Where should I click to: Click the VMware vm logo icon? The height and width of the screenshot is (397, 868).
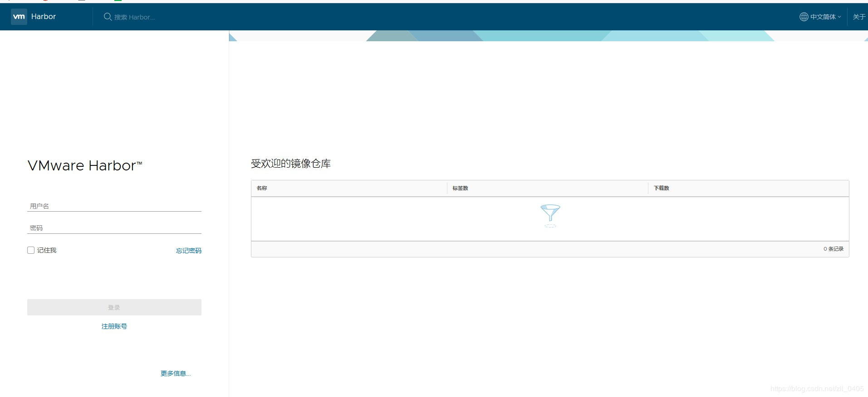[x=19, y=17]
